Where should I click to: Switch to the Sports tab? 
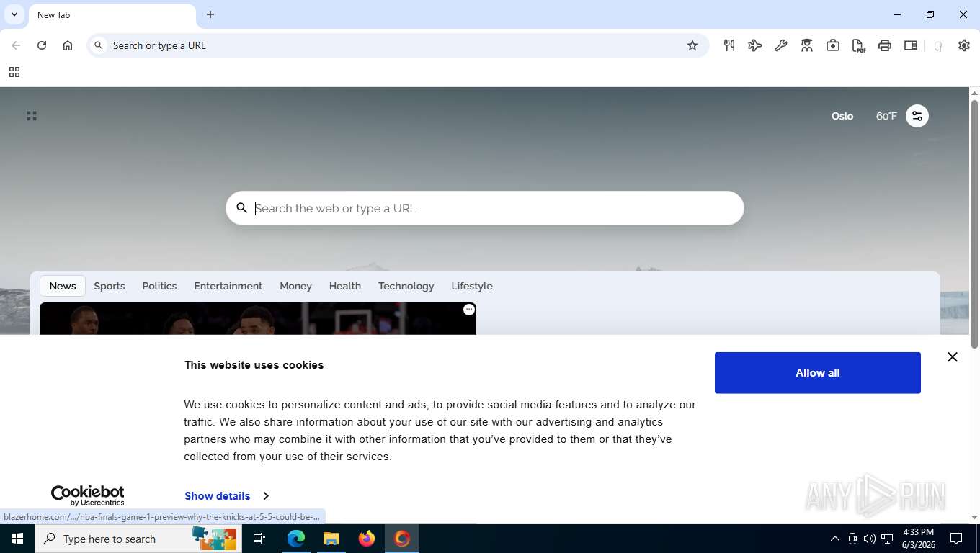pyautogui.click(x=110, y=286)
